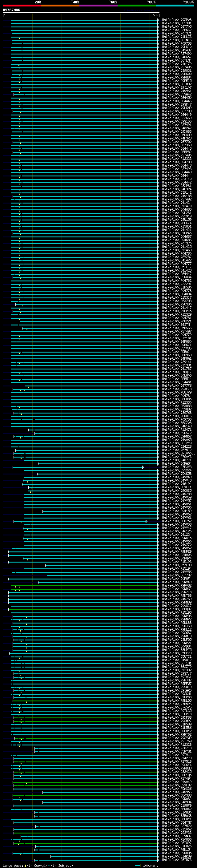
Task: Select label UniRef100_P24006
Action: (177, 555)
